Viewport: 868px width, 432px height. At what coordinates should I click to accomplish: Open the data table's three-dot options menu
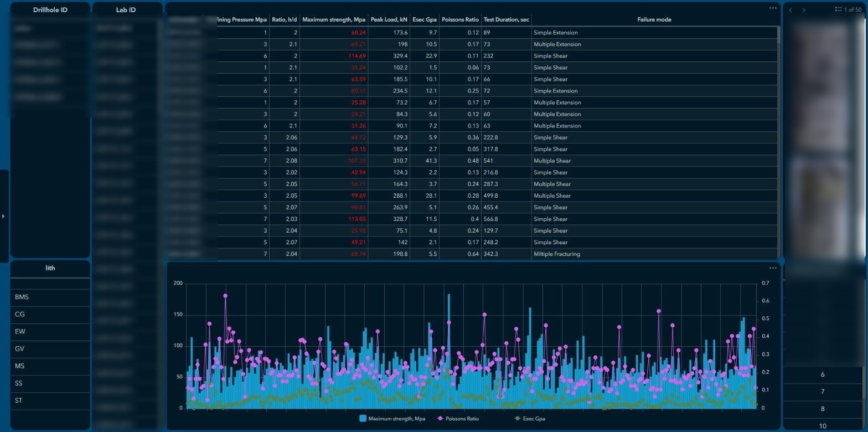pos(773,8)
